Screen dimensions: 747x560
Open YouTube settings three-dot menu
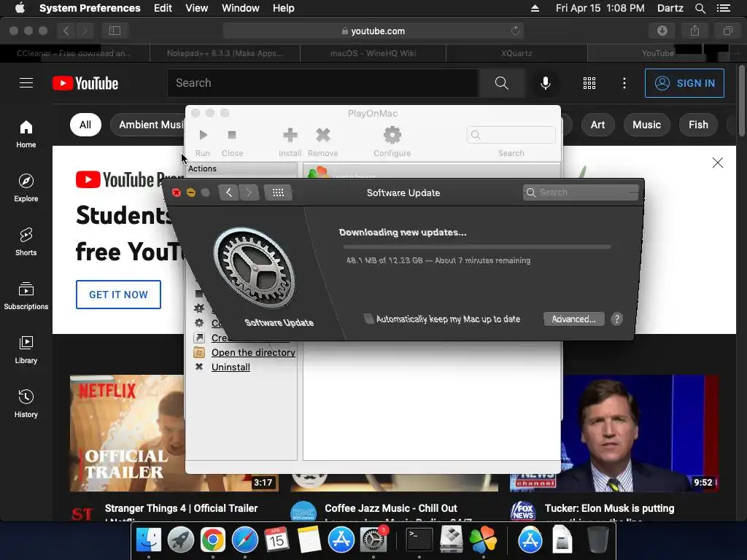pyautogui.click(x=624, y=83)
